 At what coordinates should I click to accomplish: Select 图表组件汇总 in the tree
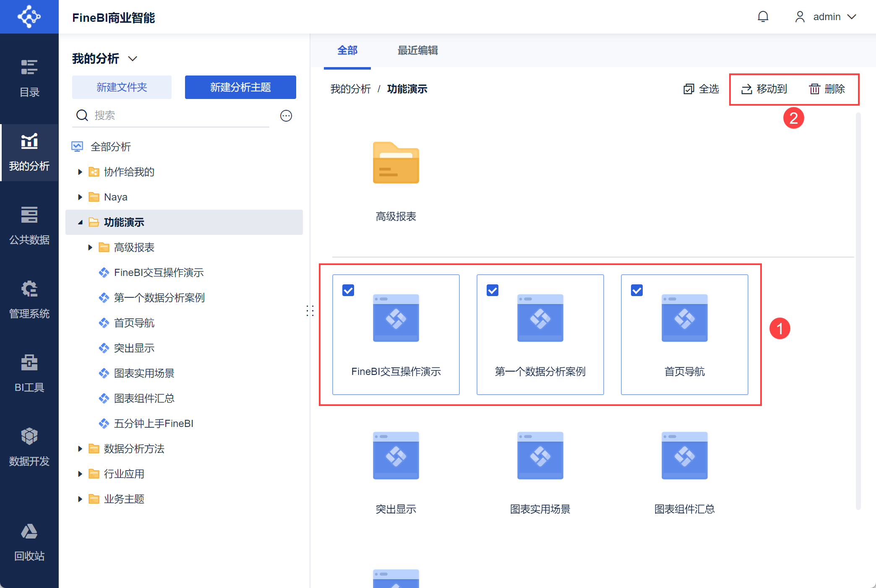(x=144, y=398)
